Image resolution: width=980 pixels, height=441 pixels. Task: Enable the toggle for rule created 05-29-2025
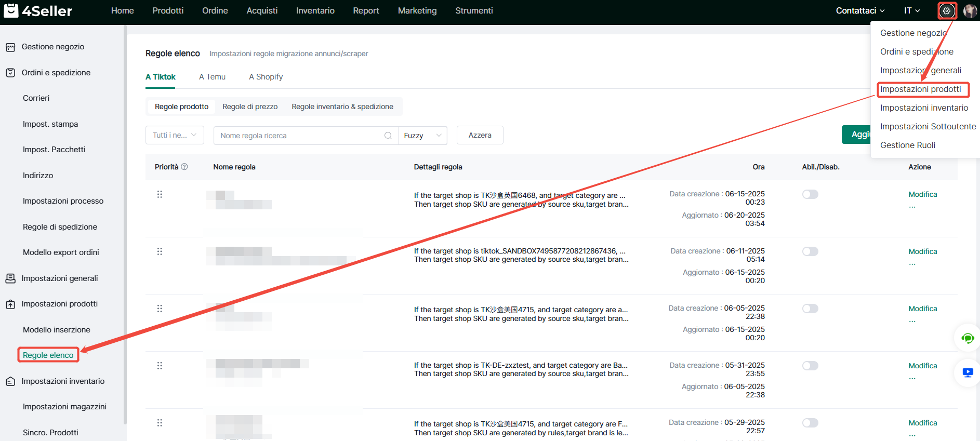[810, 423]
